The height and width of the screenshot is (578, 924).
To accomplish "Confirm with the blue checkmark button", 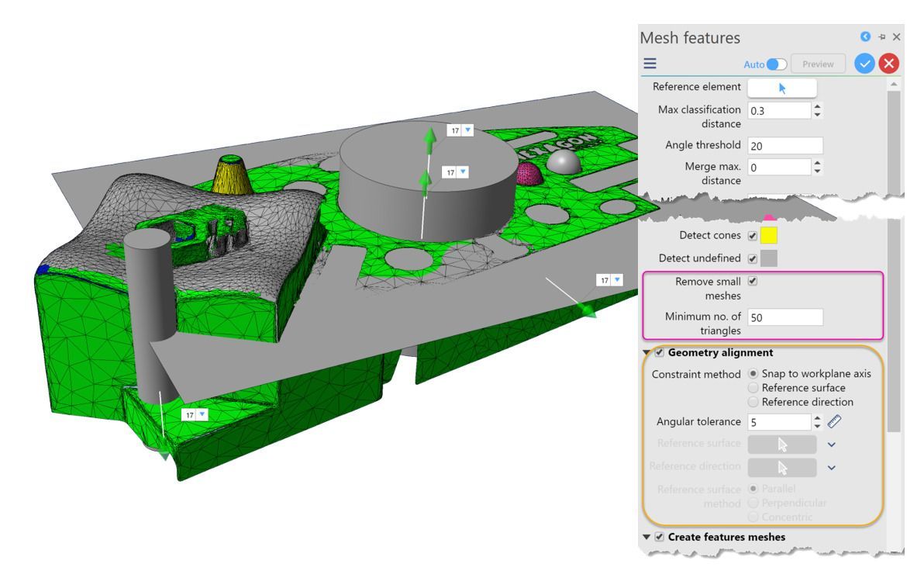I will point(864,64).
